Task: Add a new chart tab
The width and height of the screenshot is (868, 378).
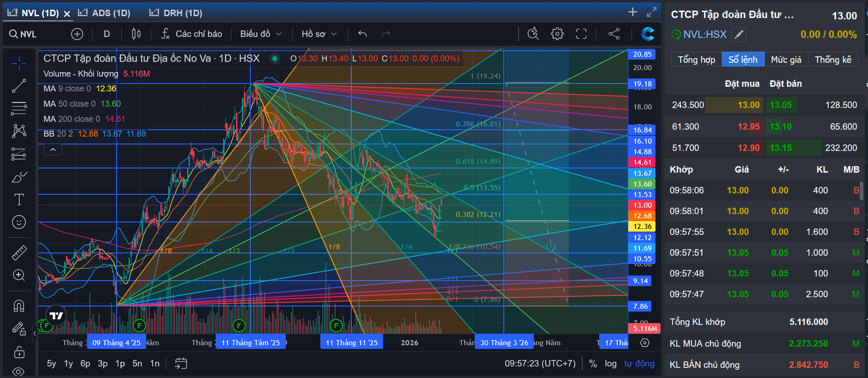Action: coord(632,12)
